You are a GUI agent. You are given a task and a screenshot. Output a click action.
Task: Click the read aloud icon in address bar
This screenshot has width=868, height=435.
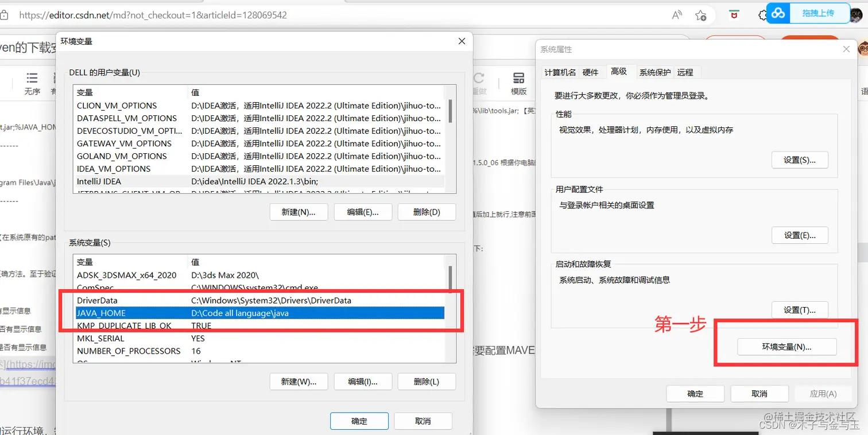[677, 15]
